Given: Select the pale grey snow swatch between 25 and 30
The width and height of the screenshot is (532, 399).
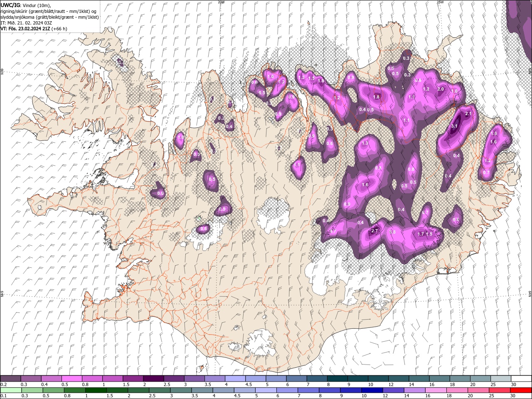Looking at the screenshot, I should point(501,379).
